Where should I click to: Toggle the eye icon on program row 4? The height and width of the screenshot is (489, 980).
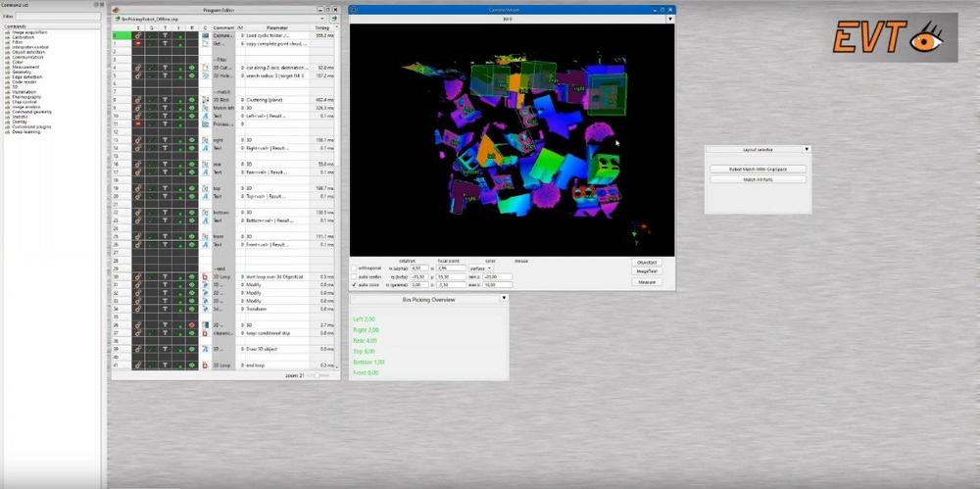coord(192,67)
